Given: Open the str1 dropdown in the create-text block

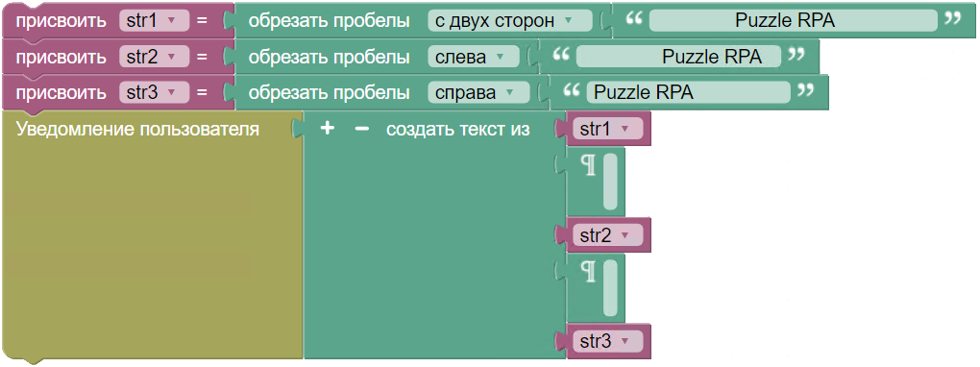Looking at the screenshot, I should pyautogui.click(x=607, y=130).
